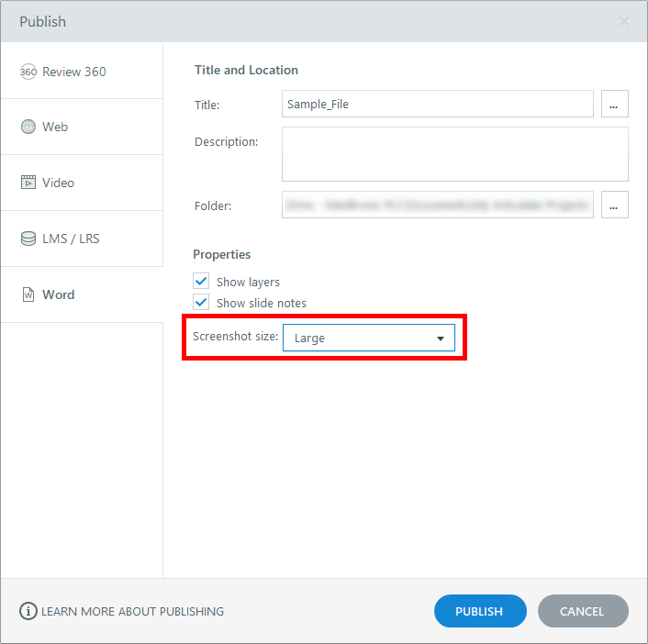This screenshot has height=644, width=648.
Task: Switch to the Web publish tab
Action: [55, 128]
